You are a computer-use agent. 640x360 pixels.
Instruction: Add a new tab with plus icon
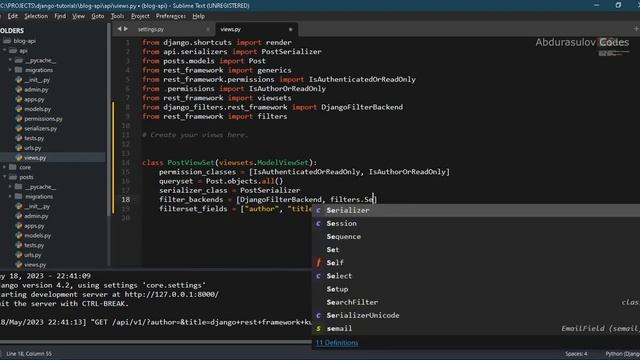[x=636, y=29]
